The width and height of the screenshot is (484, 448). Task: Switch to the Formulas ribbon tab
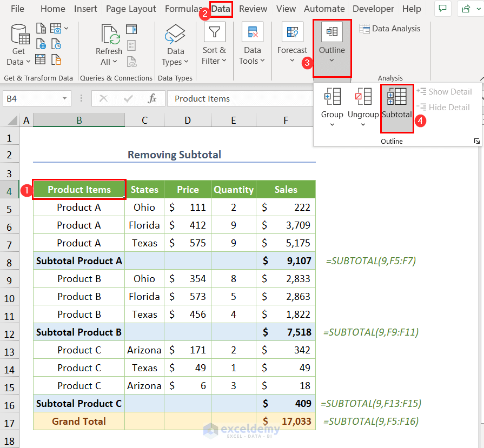tap(183, 9)
